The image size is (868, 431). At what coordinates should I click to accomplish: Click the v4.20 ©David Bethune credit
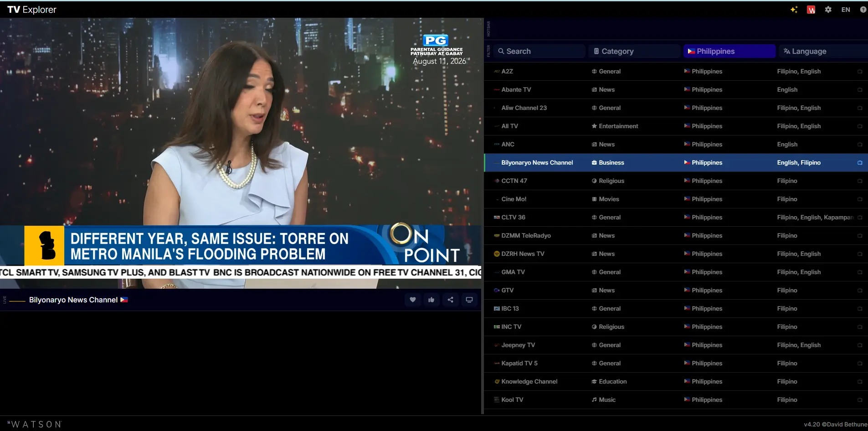tap(836, 424)
